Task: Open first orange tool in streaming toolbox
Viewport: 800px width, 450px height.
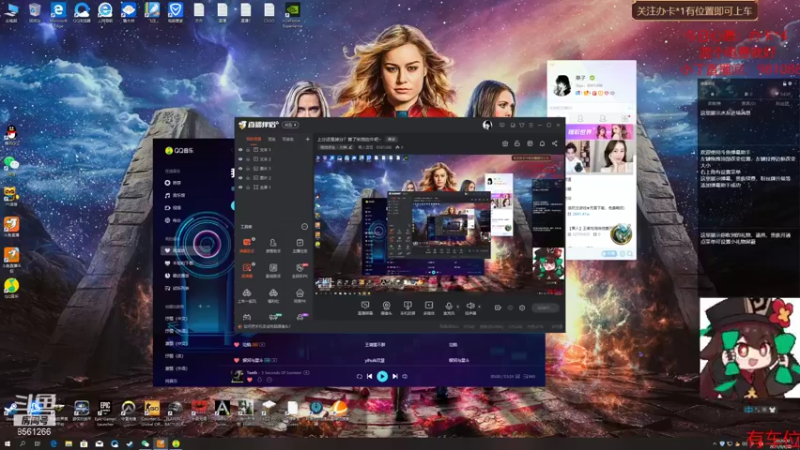Action: 247,245
